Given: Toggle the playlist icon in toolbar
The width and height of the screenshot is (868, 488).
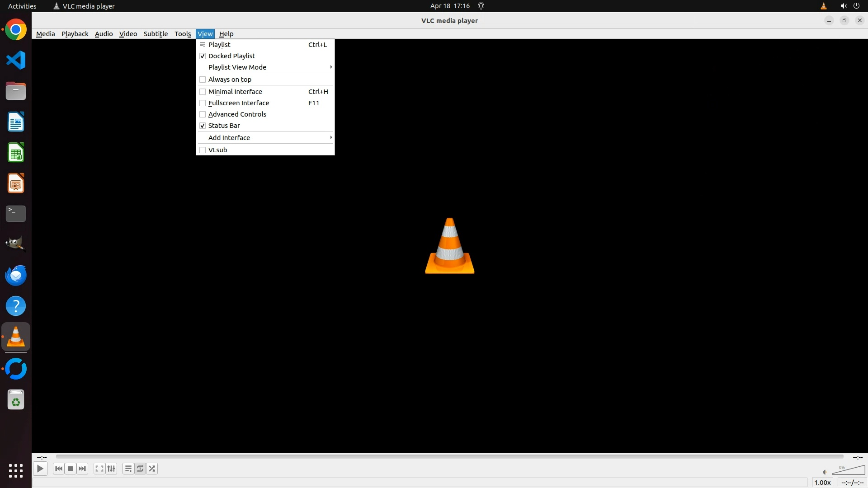Looking at the screenshot, I should tap(128, 469).
